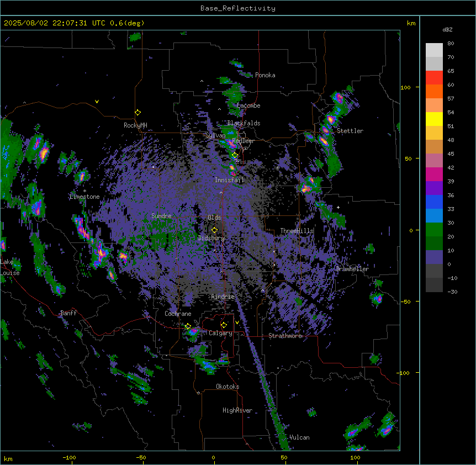476x465 pixels.
Task: Click the yellow diamond marker between Olds and Didsbury
Action: point(214,230)
